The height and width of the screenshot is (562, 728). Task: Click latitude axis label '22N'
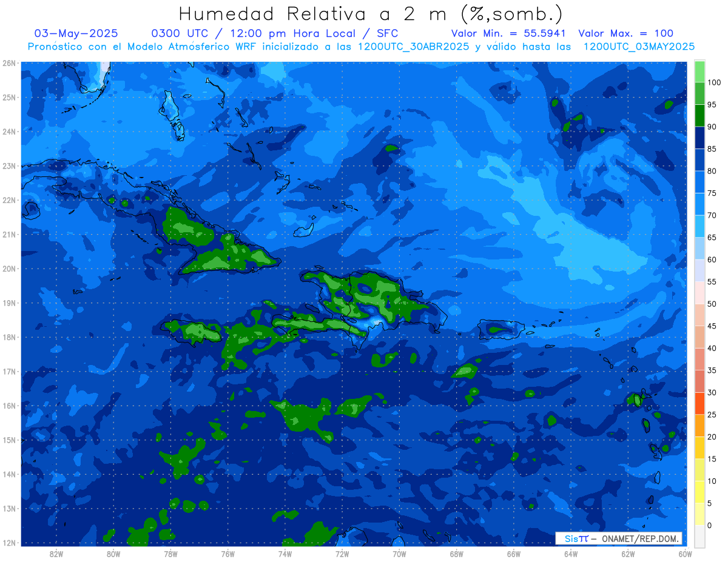pos(9,200)
